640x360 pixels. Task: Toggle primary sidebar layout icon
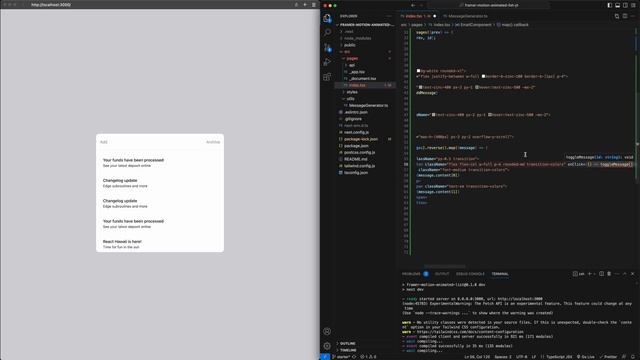(609, 5)
